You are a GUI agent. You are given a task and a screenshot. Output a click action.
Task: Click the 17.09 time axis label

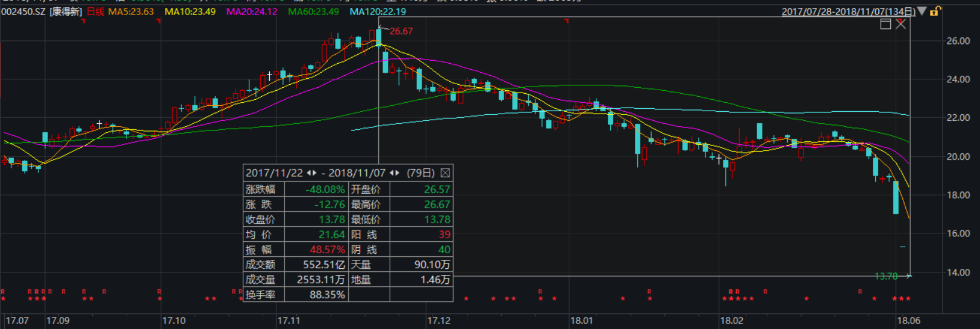[58, 321]
